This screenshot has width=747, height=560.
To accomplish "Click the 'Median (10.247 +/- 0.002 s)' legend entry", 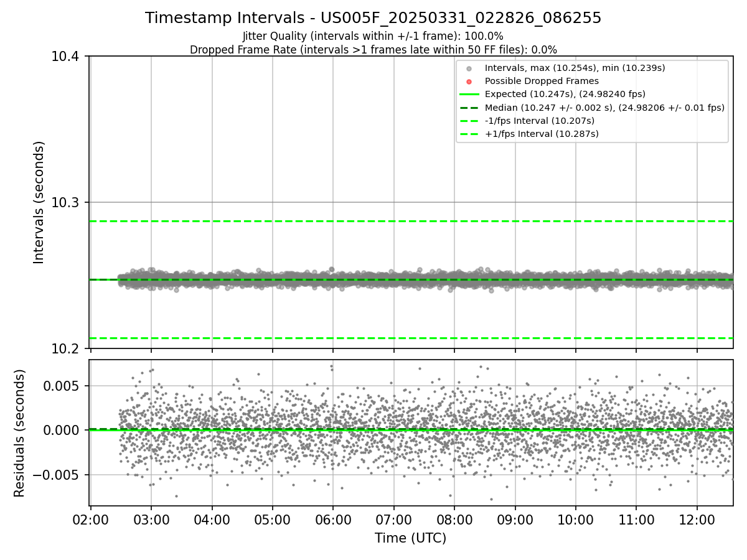I will pos(604,108).
